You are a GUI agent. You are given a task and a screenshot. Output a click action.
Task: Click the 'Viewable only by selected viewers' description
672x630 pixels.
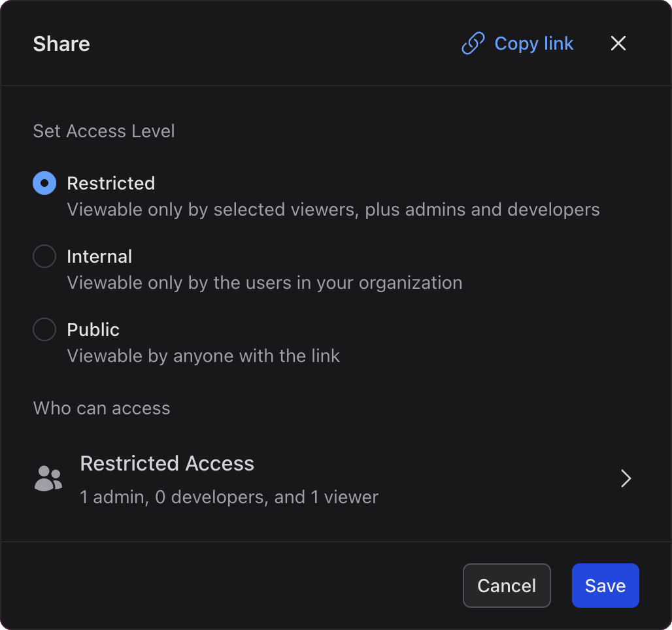coord(333,210)
